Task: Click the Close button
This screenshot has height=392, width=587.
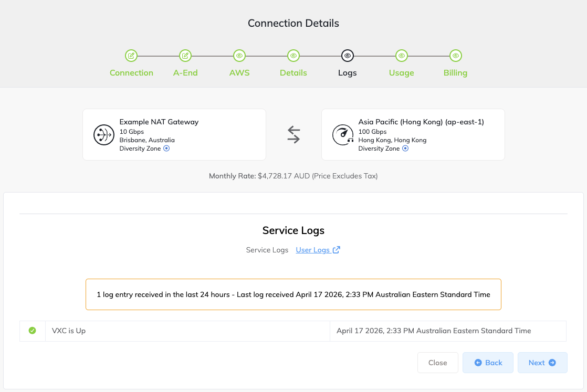Action: coord(437,363)
